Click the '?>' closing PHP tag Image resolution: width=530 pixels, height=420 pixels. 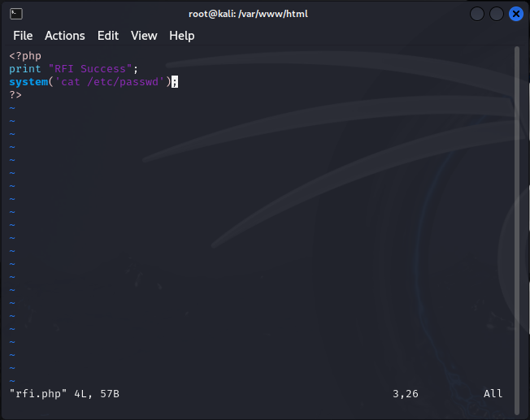tap(15, 95)
